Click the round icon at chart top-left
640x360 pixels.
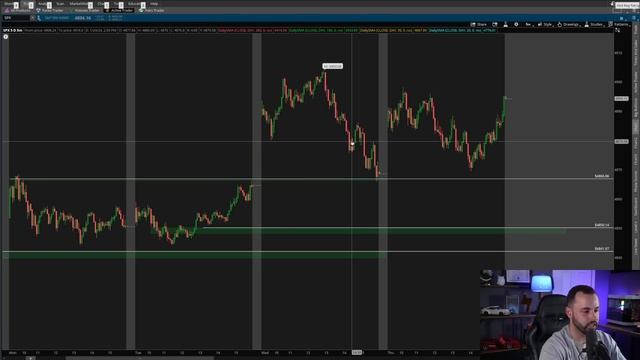coord(6,37)
